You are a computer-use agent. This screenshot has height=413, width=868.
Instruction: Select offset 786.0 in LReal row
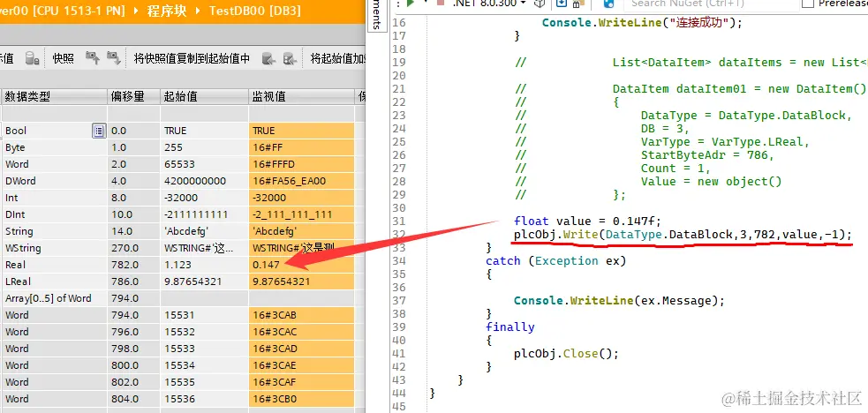click(x=134, y=282)
